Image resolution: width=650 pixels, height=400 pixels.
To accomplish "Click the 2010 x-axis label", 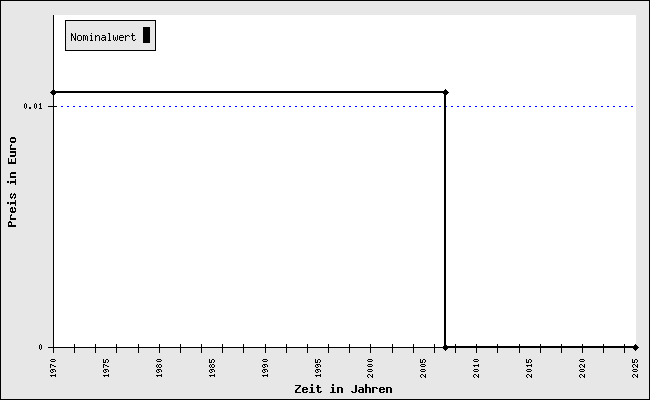I will [x=476, y=368].
